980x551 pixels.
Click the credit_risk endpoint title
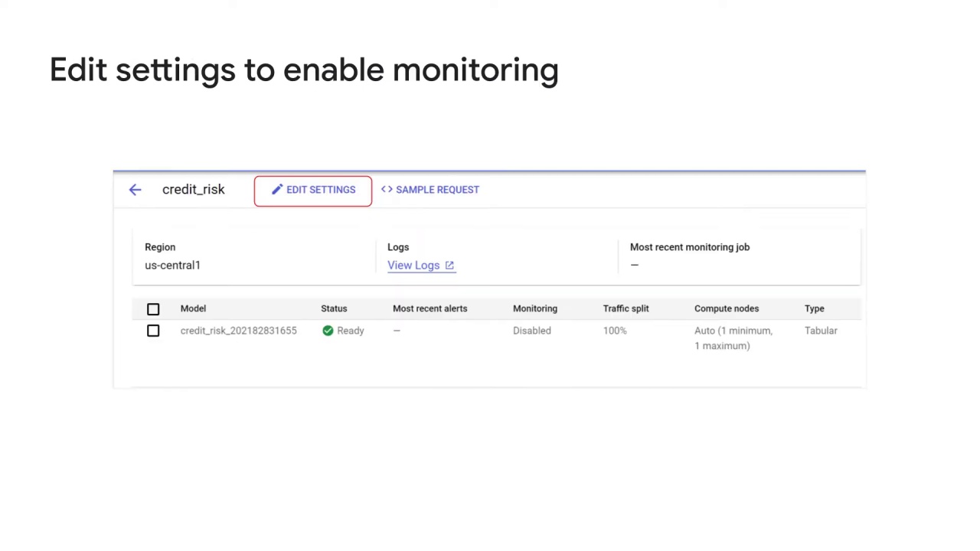194,190
